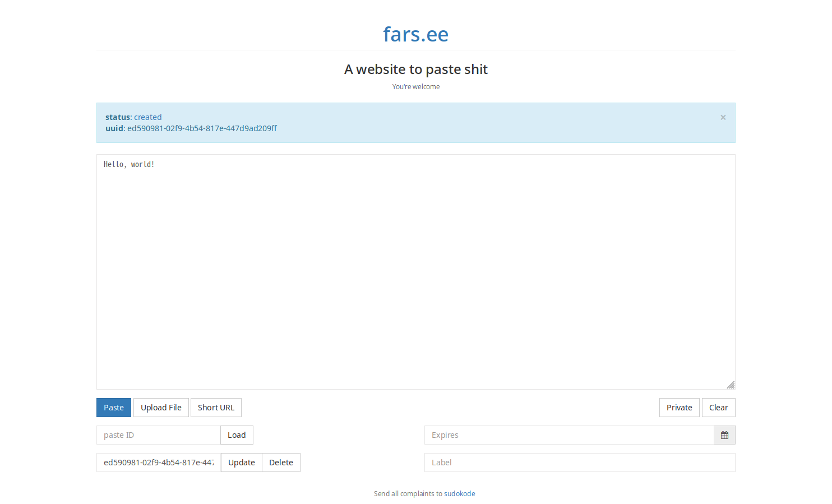
Task: Click the Load button
Action: point(237,435)
